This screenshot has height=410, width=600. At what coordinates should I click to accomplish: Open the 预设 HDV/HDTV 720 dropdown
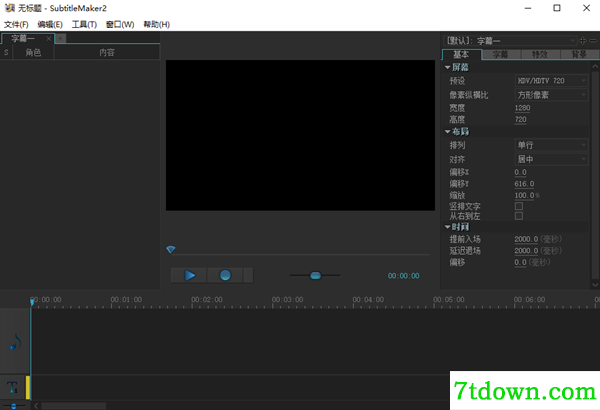(x=551, y=81)
